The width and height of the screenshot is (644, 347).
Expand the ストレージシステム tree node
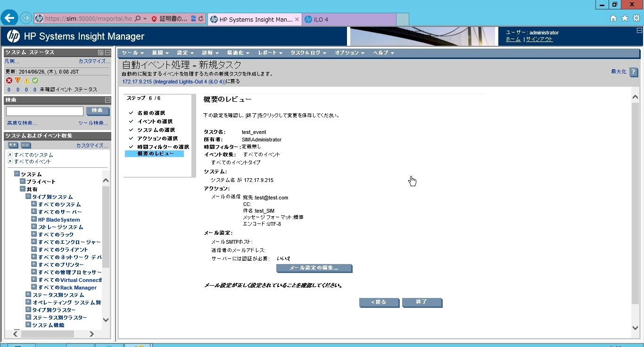pos(34,227)
